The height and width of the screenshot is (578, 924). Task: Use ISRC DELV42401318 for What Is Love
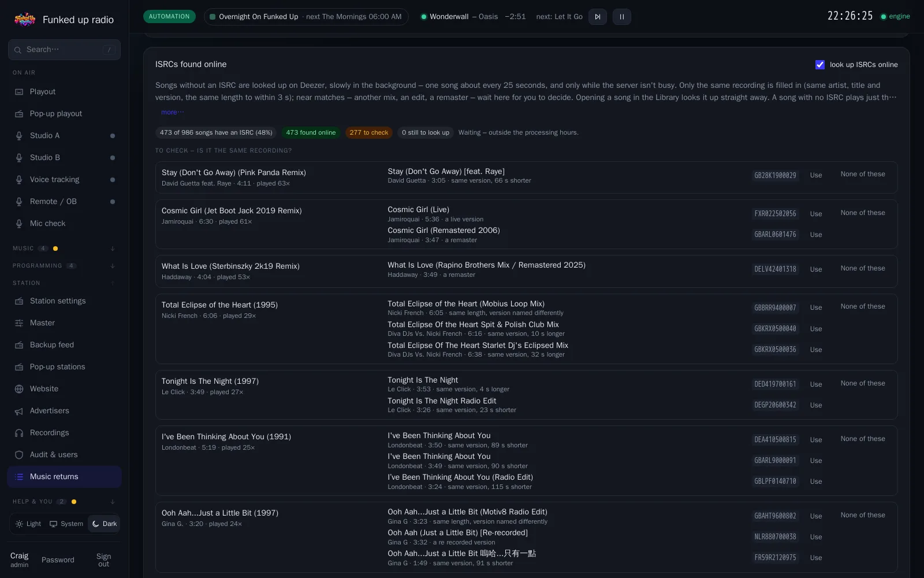pyautogui.click(x=816, y=269)
